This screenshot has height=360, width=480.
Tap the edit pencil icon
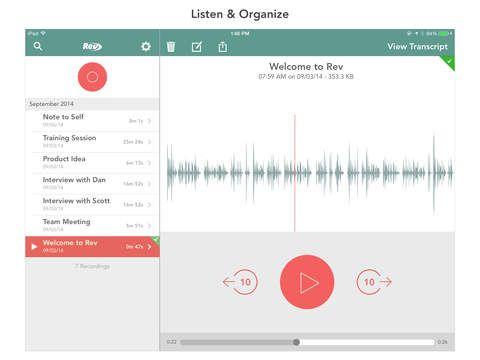[197, 47]
